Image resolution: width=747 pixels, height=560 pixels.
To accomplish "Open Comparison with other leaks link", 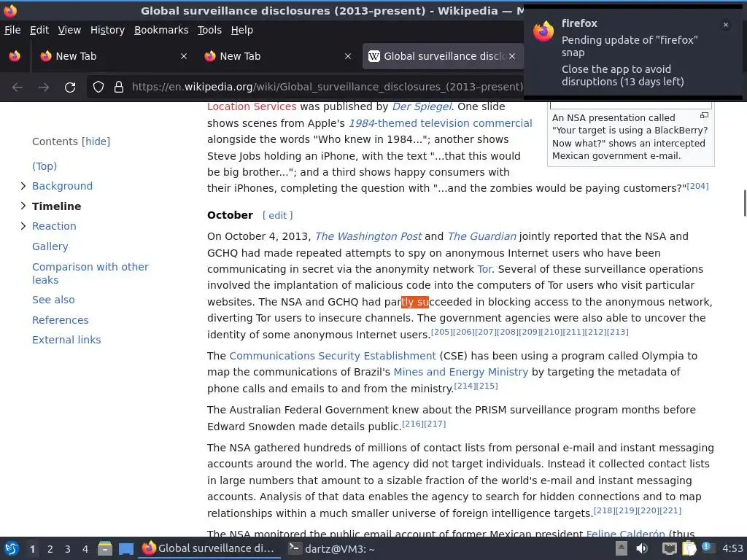I will click(x=90, y=273).
